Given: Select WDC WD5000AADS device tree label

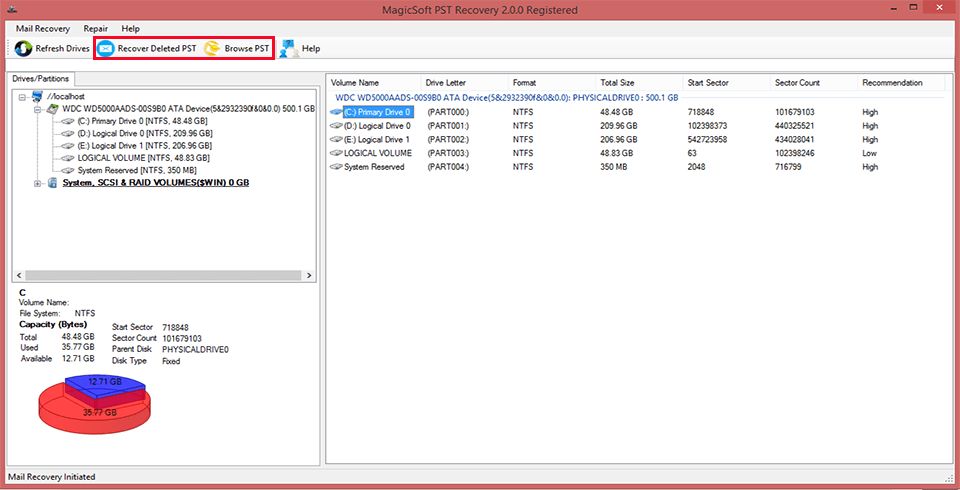Looking at the screenshot, I should (189, 109).
